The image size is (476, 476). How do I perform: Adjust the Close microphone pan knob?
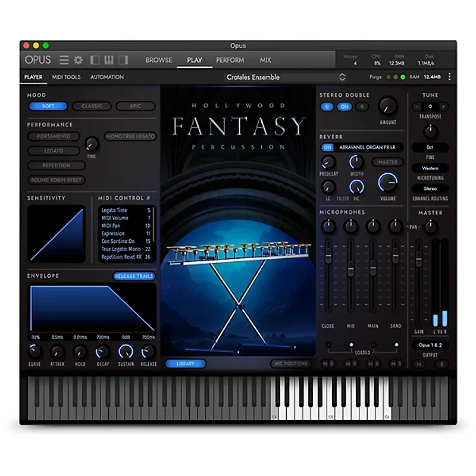click(x=328, y=227)
